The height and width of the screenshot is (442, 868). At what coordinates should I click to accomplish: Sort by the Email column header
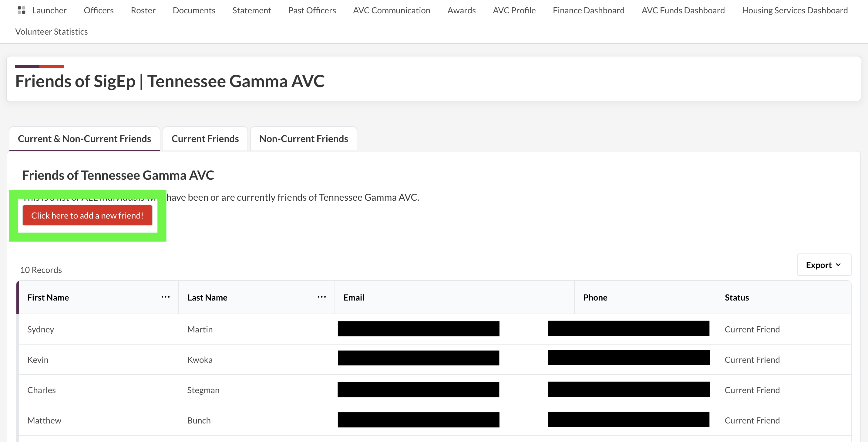[x=354, y=297]
